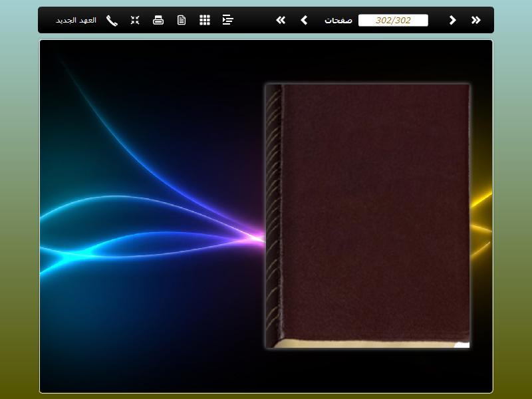532x399 pixels.
Task: Click the صفحات pages label
Action: (338, 20)
